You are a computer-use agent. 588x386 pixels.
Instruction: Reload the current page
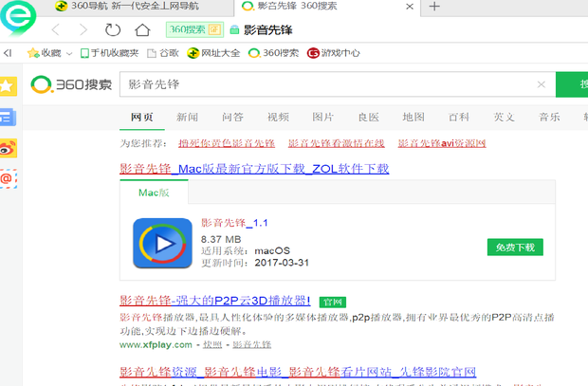(x=113, y=29)
